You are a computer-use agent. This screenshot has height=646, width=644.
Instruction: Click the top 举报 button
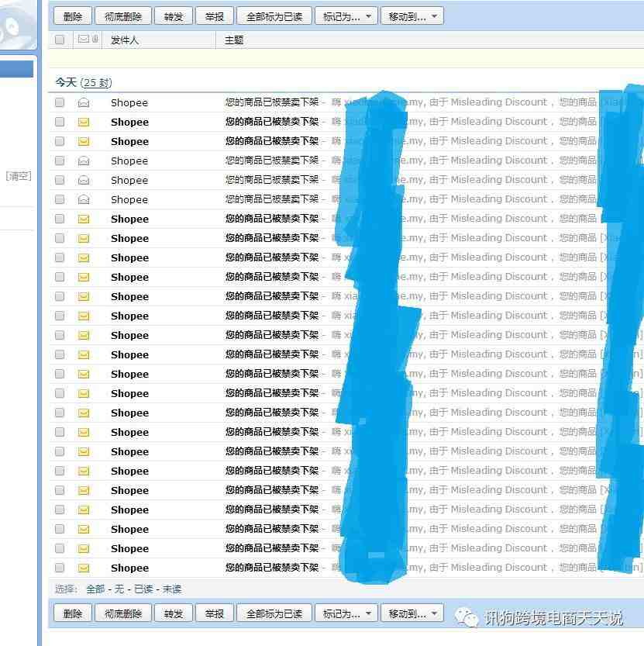point(215,16)
